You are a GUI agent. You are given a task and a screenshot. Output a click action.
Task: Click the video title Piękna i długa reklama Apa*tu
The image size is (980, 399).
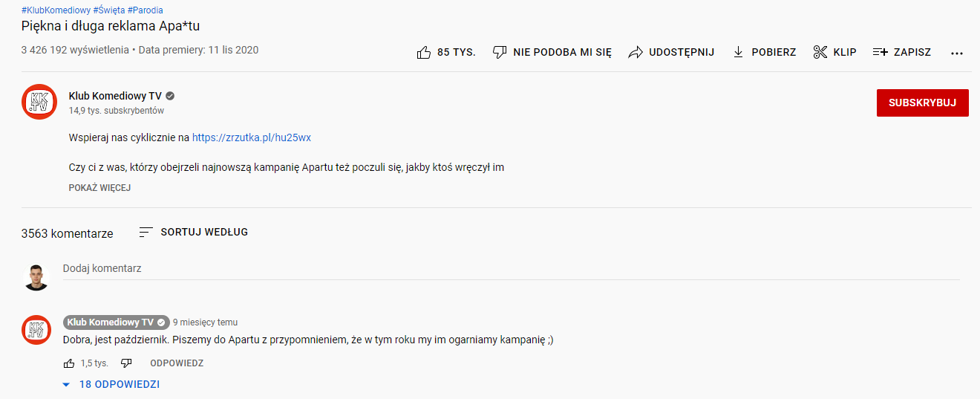110,27
